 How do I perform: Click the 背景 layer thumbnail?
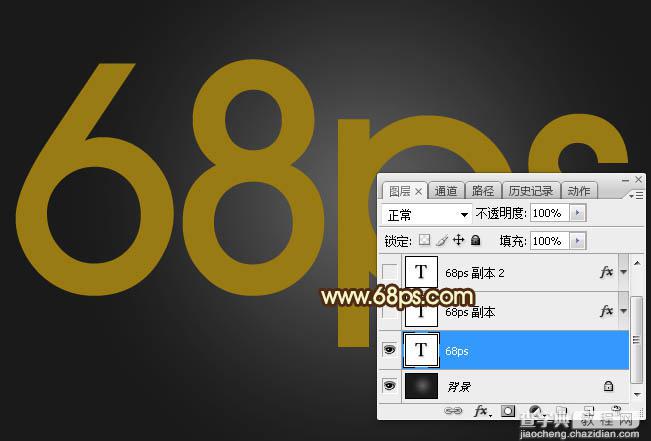421,386
